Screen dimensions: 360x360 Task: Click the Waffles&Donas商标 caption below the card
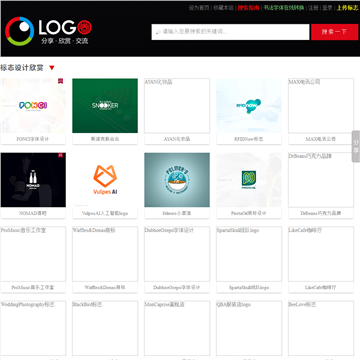(x=105, y=288)
